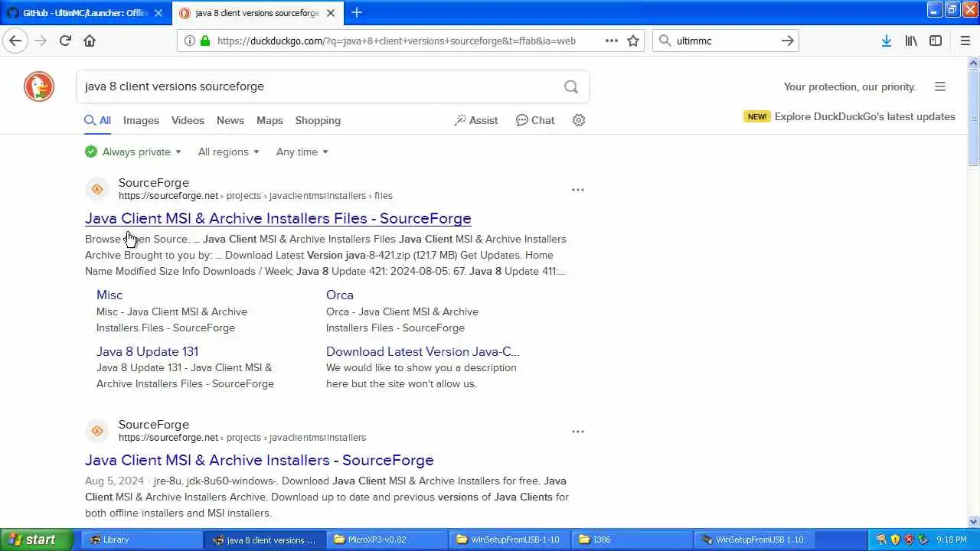Click the forward navigation arrow
The height and width of the screenshot is (551, 980).
(x=41, y=41)
